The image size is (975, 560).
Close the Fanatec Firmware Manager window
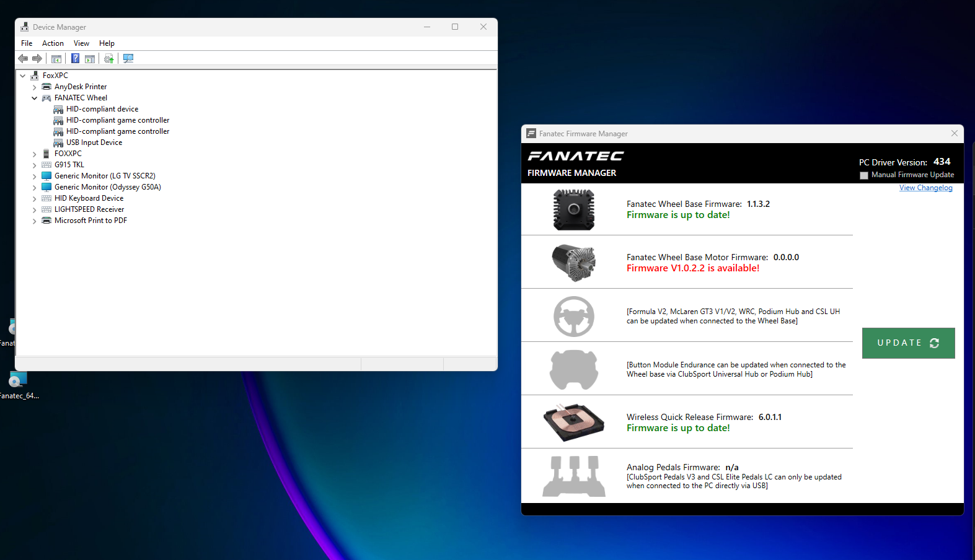tap(954, 134)
